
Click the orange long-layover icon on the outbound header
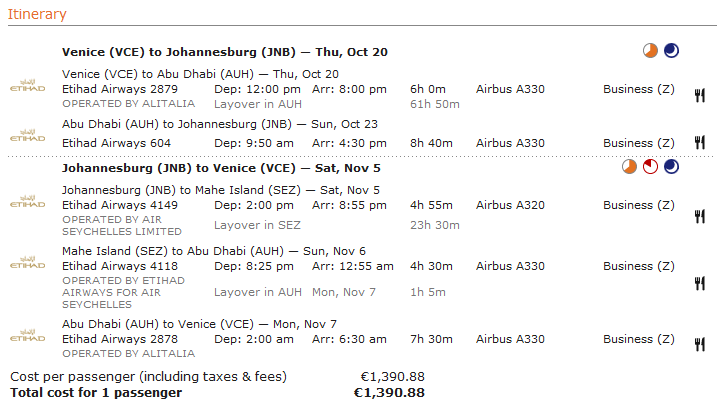(x=650, y=51)
